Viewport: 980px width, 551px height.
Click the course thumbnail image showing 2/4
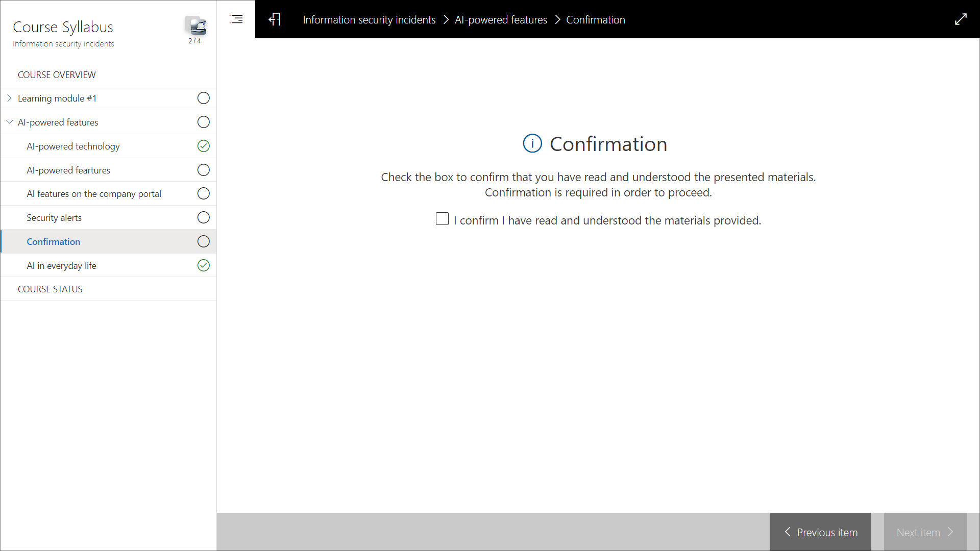(195, 26)
